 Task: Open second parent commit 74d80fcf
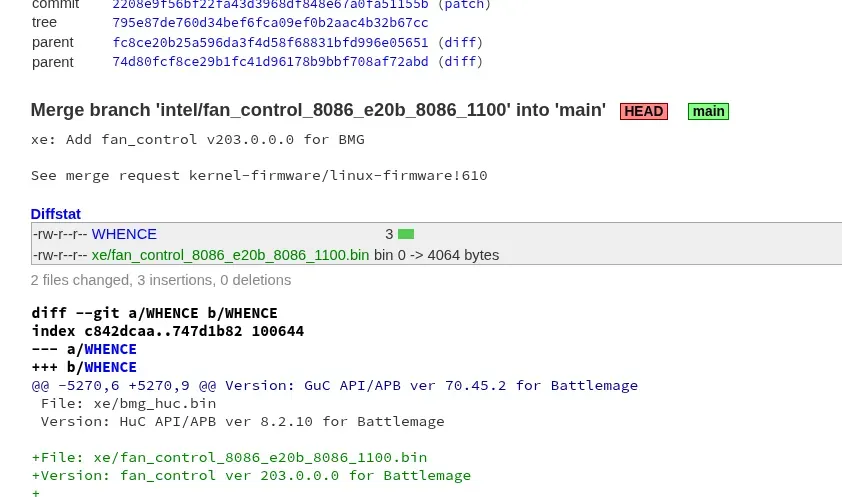[x=270, y=62]
